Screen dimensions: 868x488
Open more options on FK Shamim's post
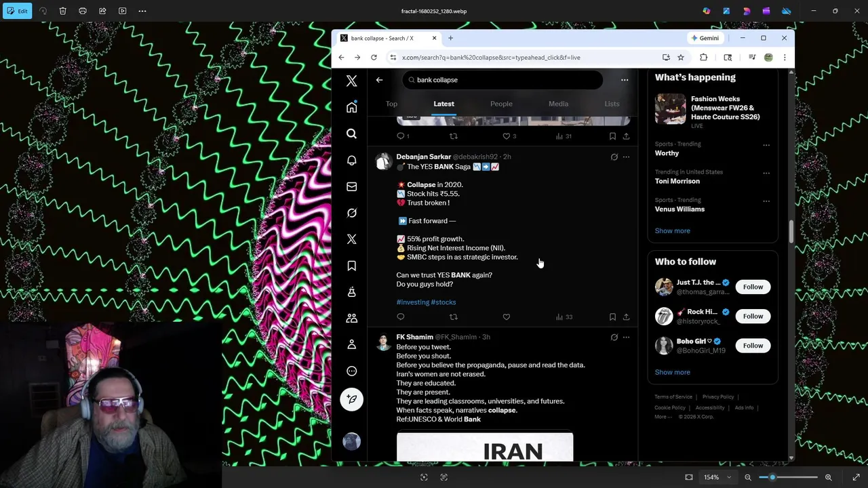click(x=626, y=337)
